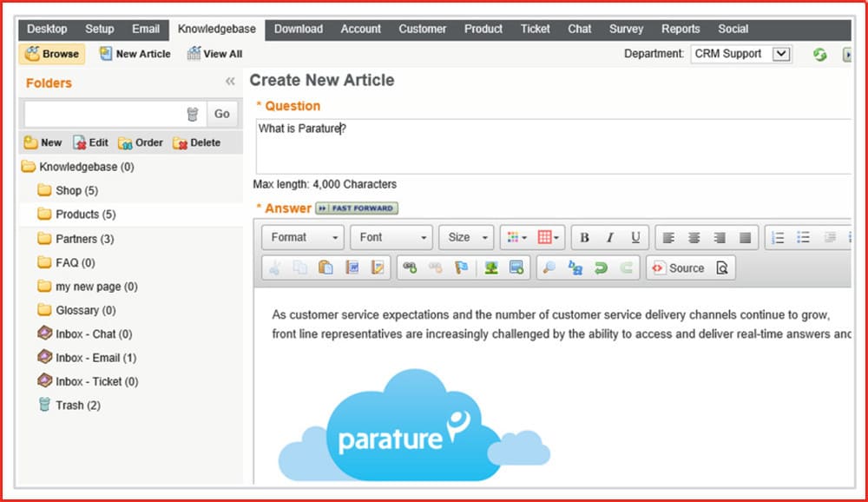Select the Partners (3) folder
This screenshot has height=502, width=868.
(x=84, y=239)
